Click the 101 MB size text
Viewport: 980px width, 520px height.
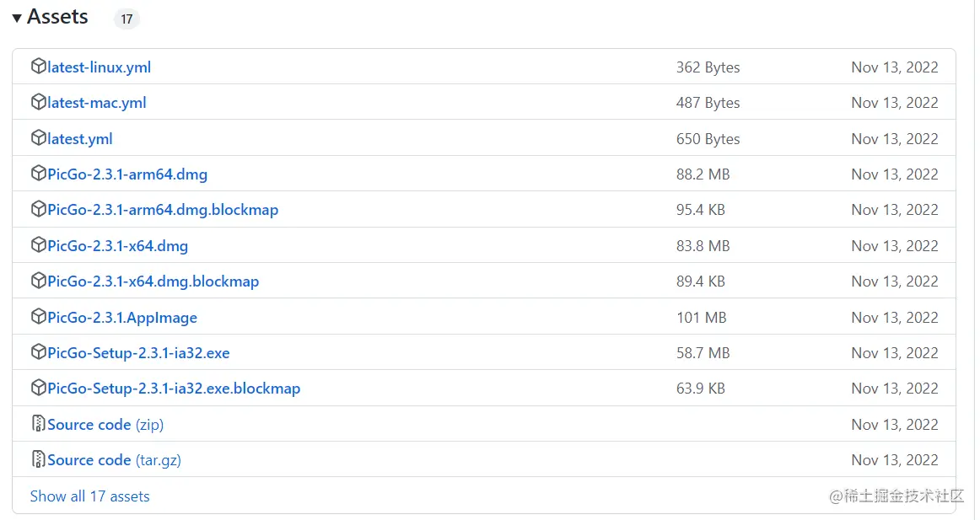pos(701,318)
